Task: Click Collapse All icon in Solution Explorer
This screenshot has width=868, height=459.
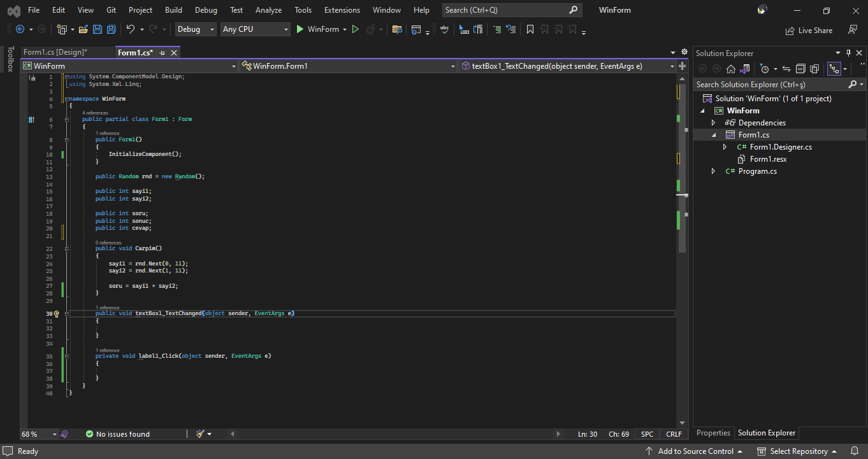Action: coord(800,69)
